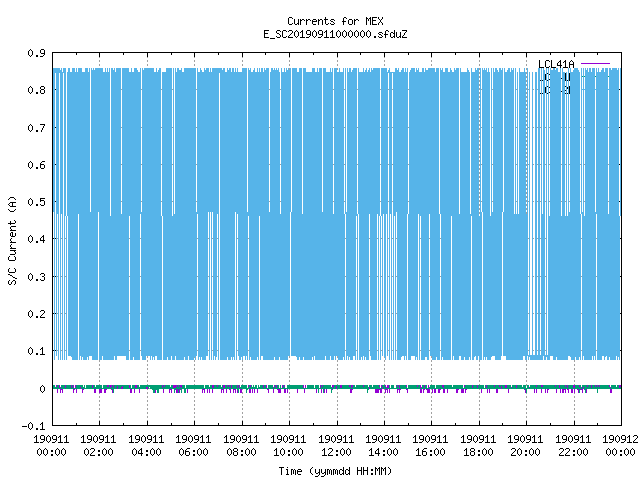Image resolution: width=640 pixels, height=480 pixels.
Task: Click the 14:00 time tick label
Action: pyautogui.click(x=383, y=452)
